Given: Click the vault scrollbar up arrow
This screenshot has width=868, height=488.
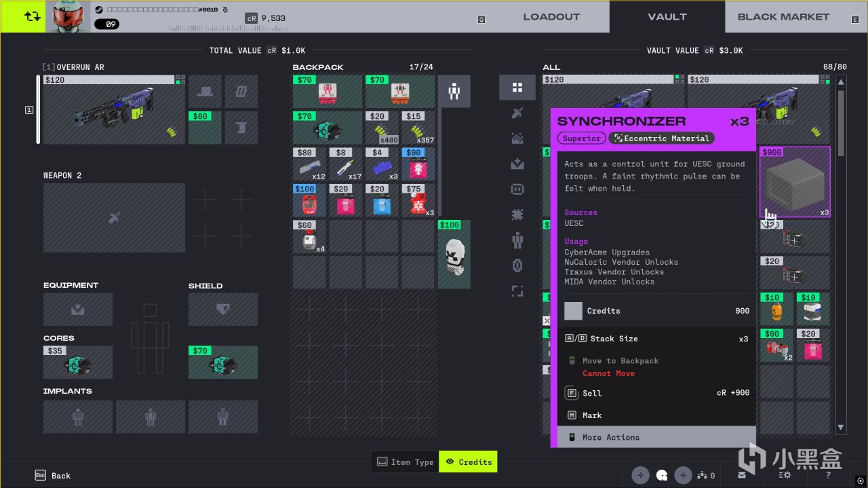Looking at the screenshot, I should pos(841,81).
